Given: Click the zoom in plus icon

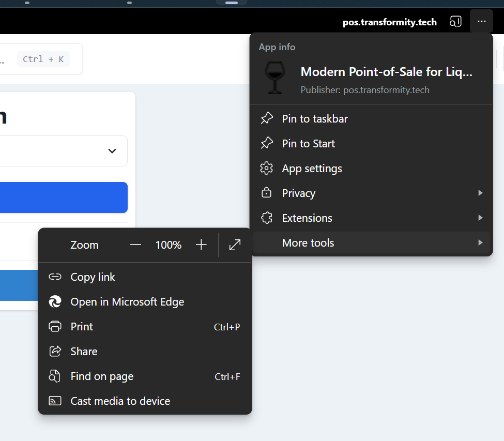Looking at the screenshot, I should coord(201,245).
